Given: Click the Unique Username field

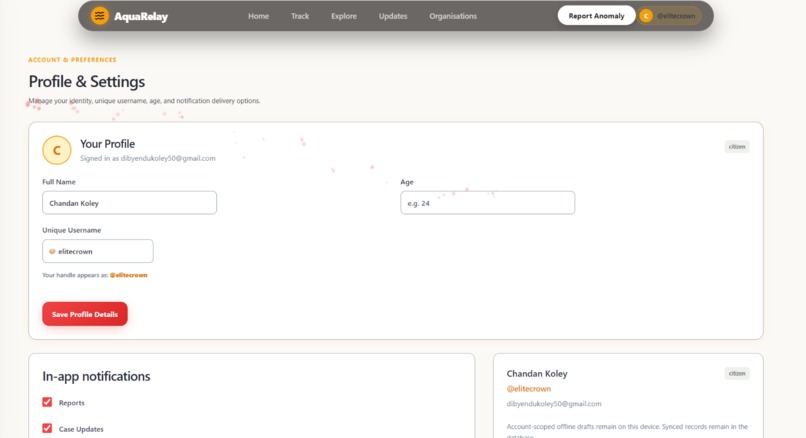Looking at the screenshot, I should point(98,251).
